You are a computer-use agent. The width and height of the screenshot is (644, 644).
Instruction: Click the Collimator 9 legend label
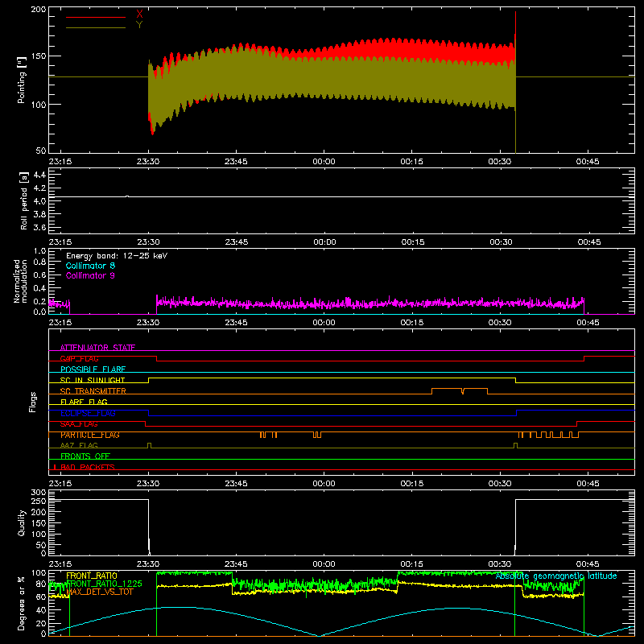[x=90, y=275]
